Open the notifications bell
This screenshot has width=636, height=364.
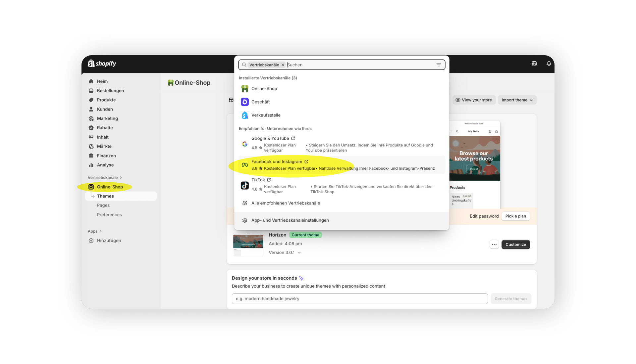point(549,64)
